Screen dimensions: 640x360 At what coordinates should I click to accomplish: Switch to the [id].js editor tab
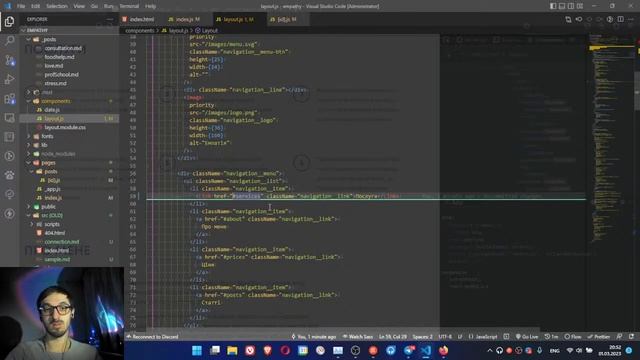[x=286, y=19]
